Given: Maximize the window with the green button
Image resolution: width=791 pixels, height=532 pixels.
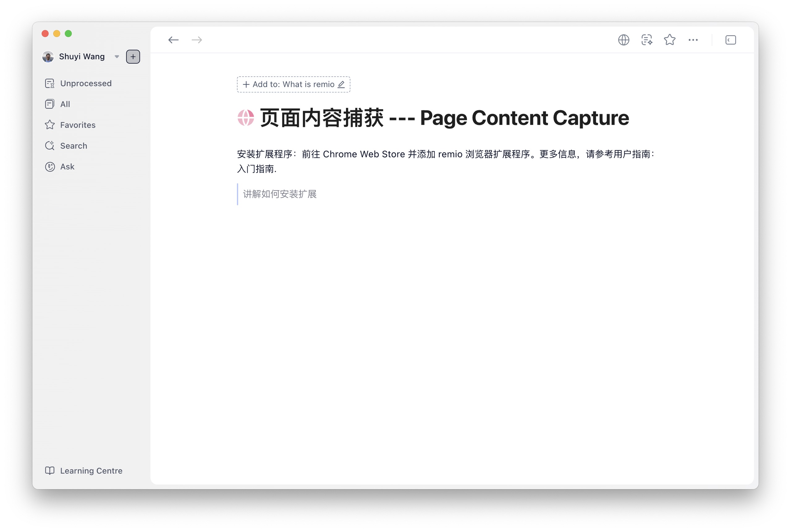Looking at the screenshot, I should pyautogui.click(x=68, y=34).
